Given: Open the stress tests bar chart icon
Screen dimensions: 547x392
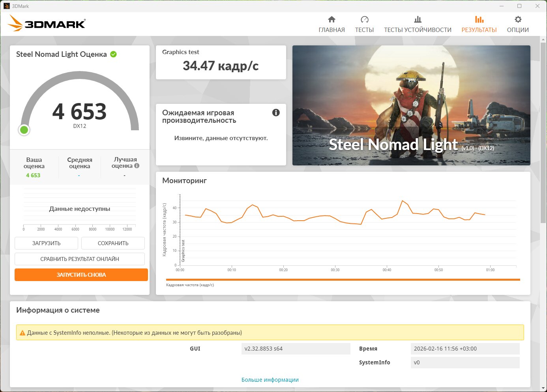Looking at the screenshot, I should click(418, 19).
